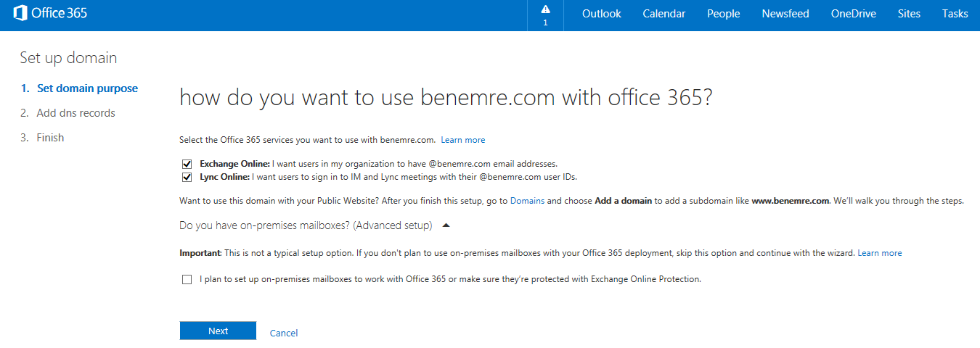Enable the on-premises mailboxes checkbox
980x348 pixels.
(x=187, y=279)
